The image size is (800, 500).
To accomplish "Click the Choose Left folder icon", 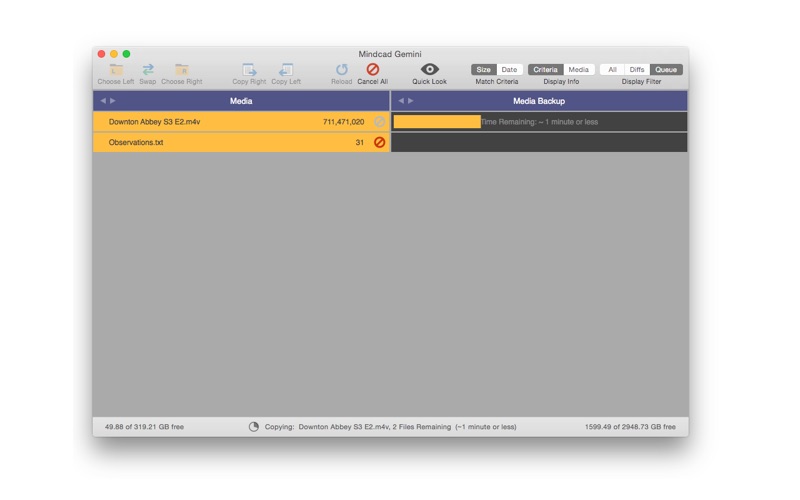I will [116, 69].
